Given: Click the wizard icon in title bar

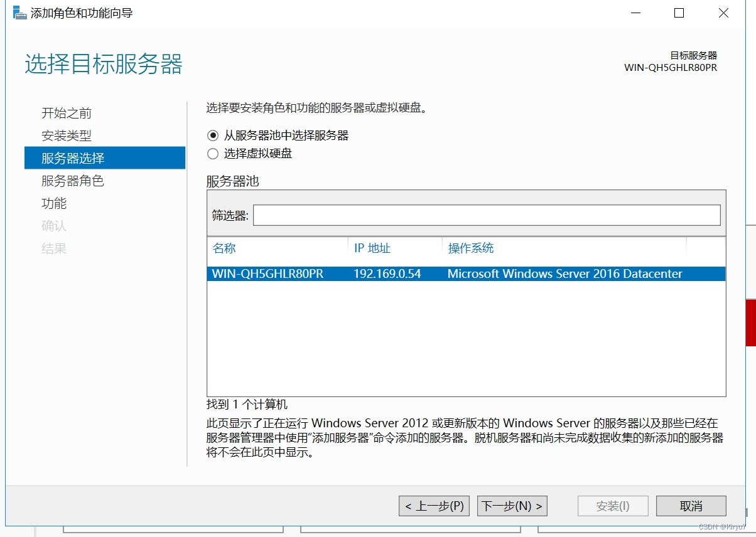Looking at the screenshot, I should point(20,13).
